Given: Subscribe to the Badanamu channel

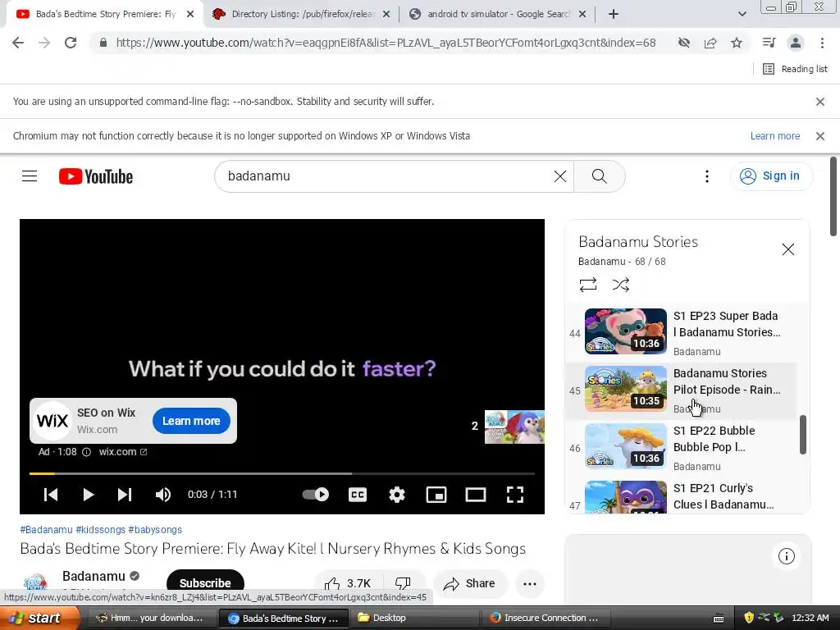Looking at the screenshot, I should (205, 583).
